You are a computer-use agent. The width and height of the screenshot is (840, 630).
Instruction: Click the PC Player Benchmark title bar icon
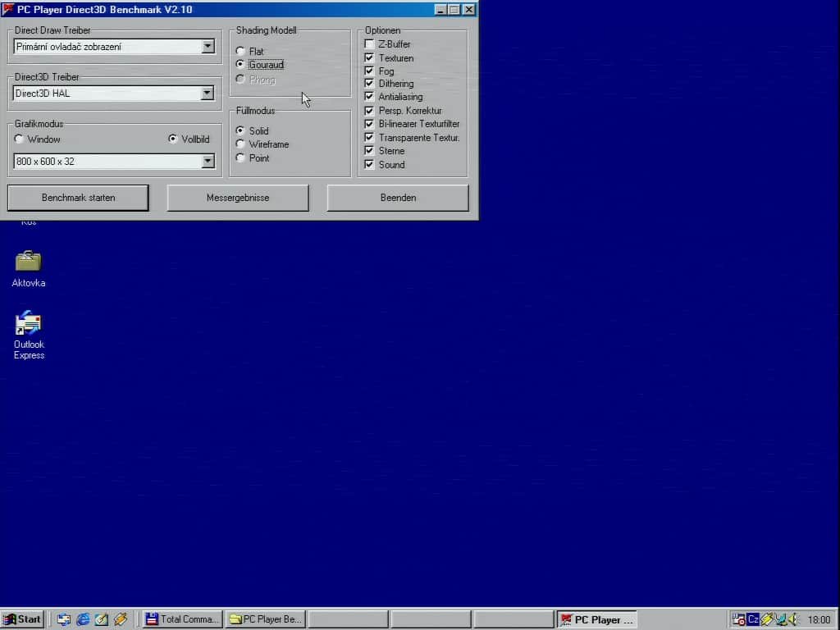pos(8,9)
